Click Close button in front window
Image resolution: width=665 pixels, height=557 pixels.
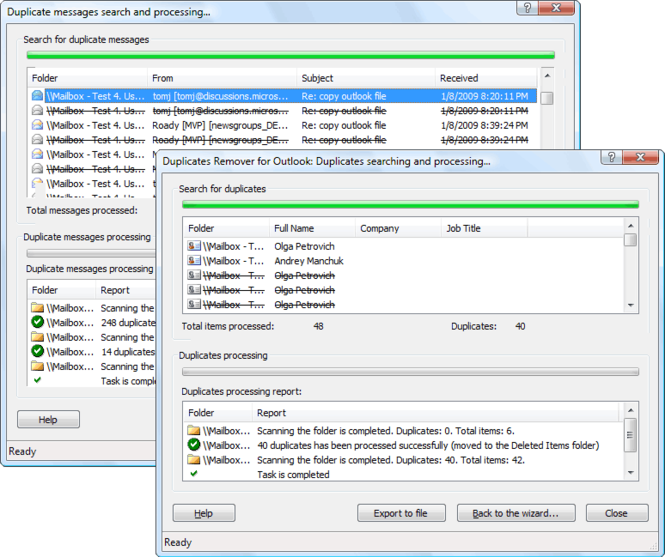(617, 513)
